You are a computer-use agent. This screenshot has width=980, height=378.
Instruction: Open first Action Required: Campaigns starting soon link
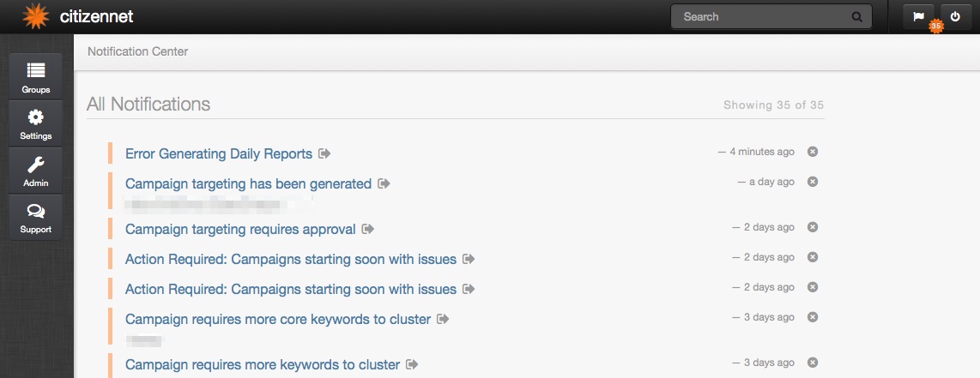[x=291, y=259]
